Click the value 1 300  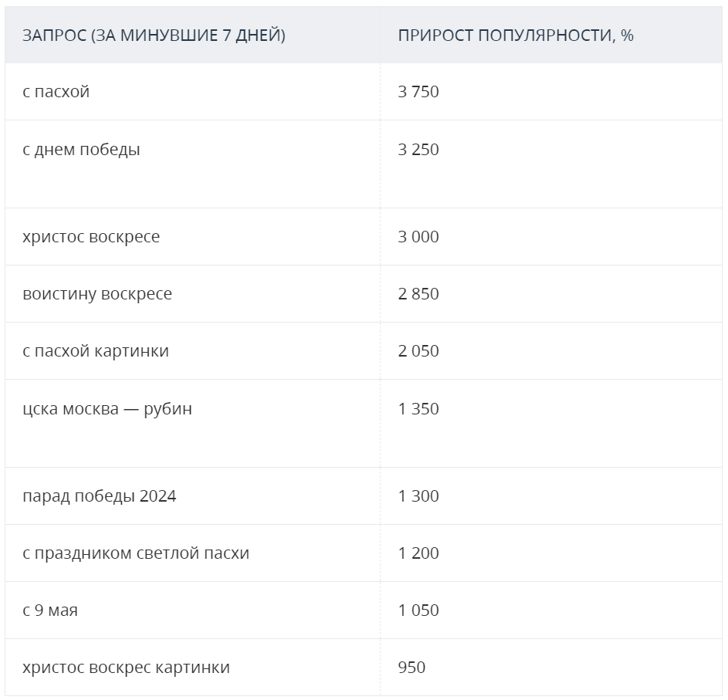(418, 496)
